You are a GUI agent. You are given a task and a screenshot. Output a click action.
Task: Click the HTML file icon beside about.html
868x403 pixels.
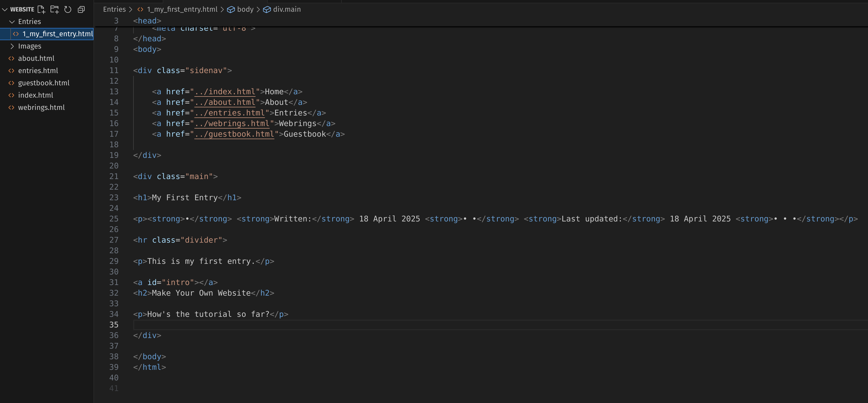pyautogui.click(x=11, y=59)
